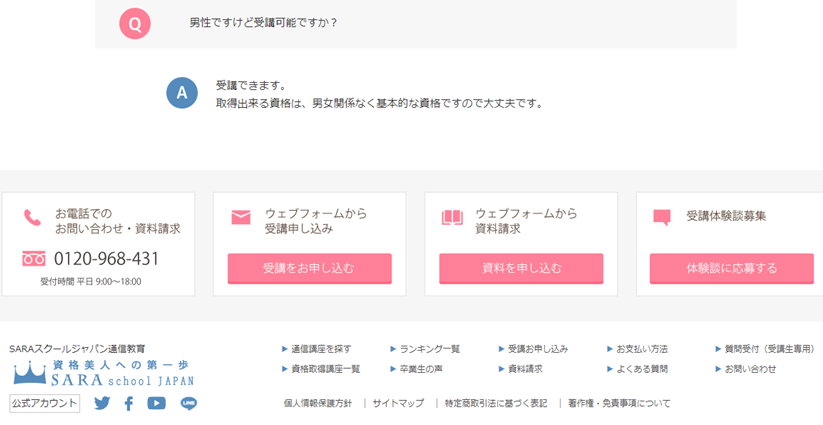Open the Facebook page icon
Image resolution: width=823 pixels, height=425 pixels.
129,404
